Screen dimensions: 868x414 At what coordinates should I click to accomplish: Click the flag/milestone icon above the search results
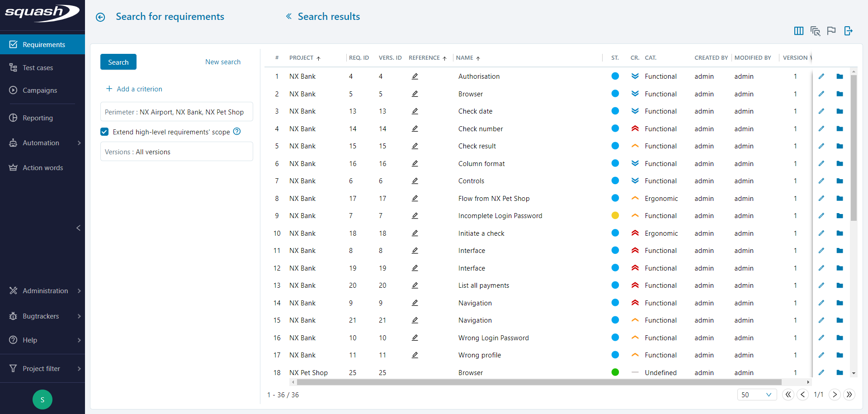[x=832, y=31]
